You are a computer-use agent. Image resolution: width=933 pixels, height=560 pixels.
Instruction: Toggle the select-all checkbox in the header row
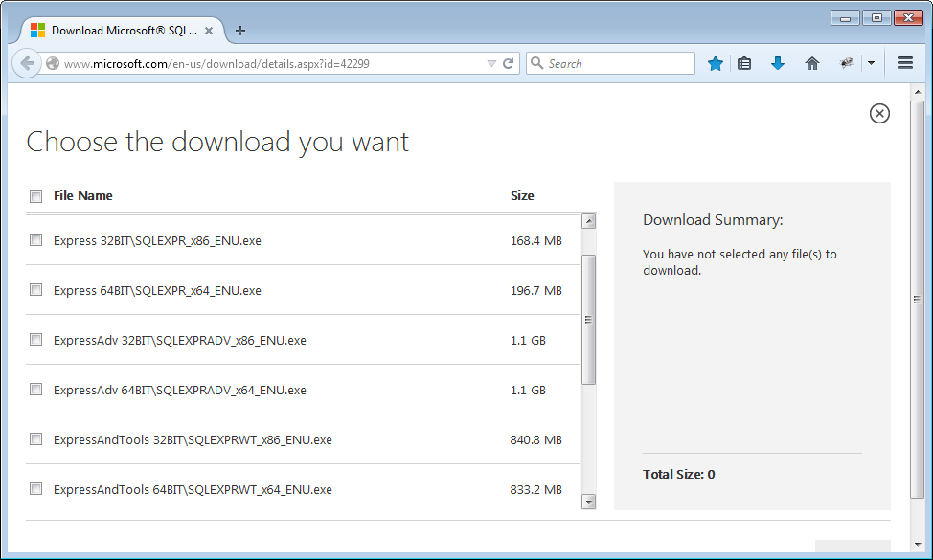tap(35, 195)
